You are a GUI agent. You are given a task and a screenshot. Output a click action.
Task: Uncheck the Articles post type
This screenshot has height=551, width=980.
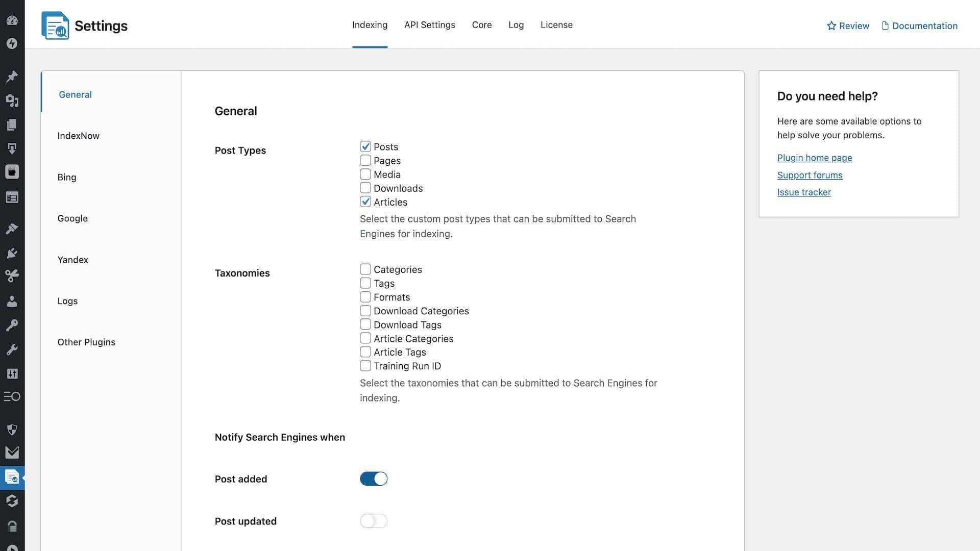[x=365, y=202]
